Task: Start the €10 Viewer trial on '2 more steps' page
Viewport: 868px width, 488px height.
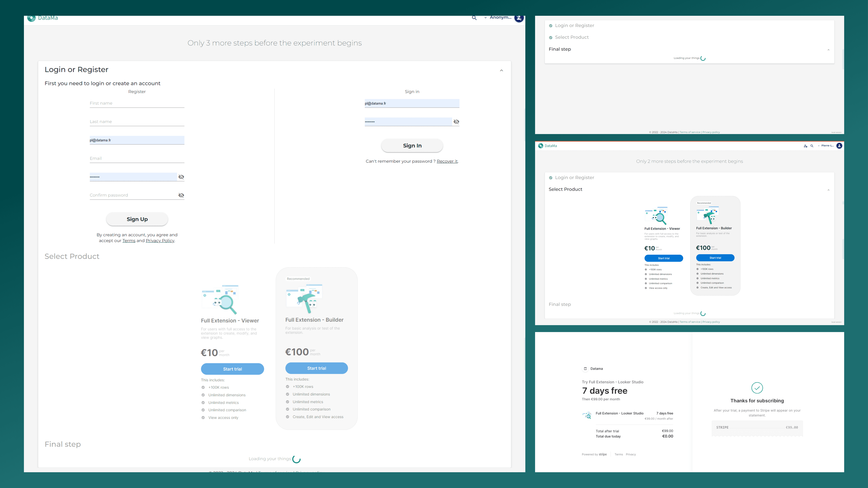Action: [x=664, y=258]
